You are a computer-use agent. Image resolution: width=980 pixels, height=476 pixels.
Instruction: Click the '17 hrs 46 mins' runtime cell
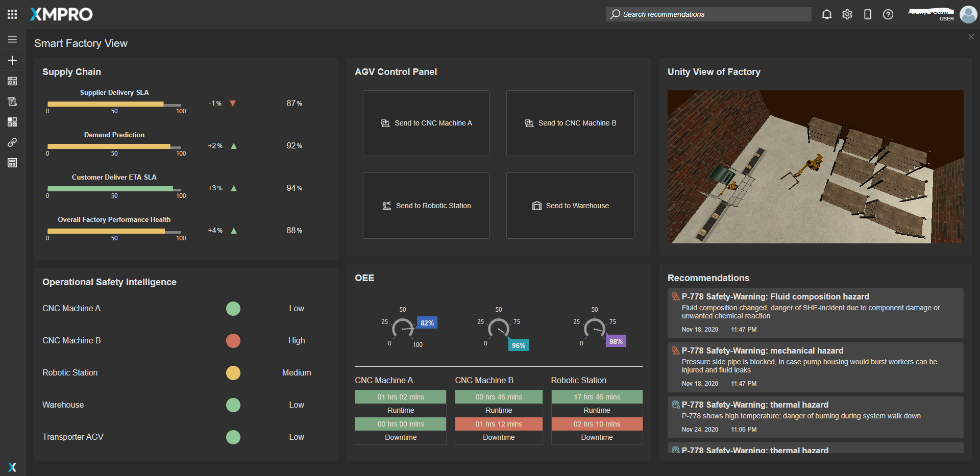597,397
